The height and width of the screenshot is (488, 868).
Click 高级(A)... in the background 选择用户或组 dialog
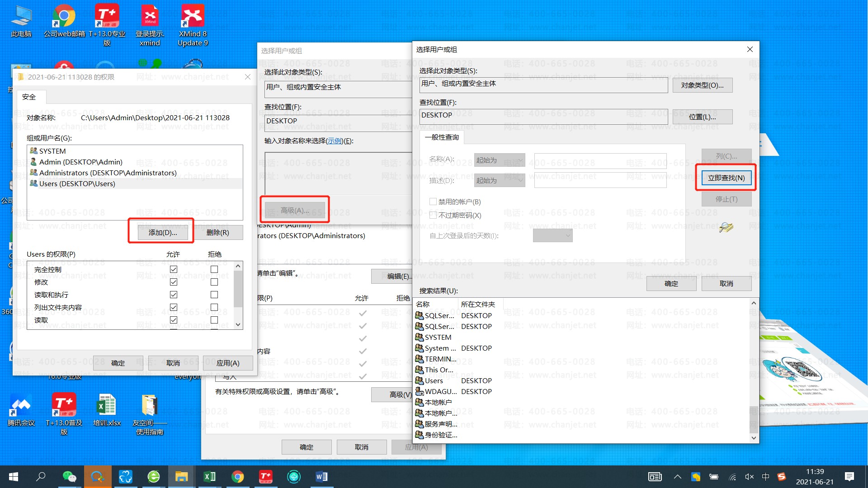point(295,210)
